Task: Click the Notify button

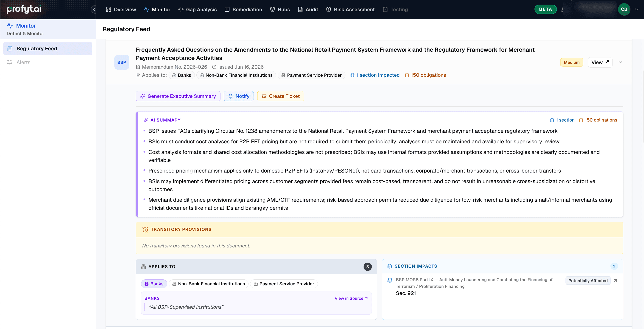Action: click(x=238, y=96)
